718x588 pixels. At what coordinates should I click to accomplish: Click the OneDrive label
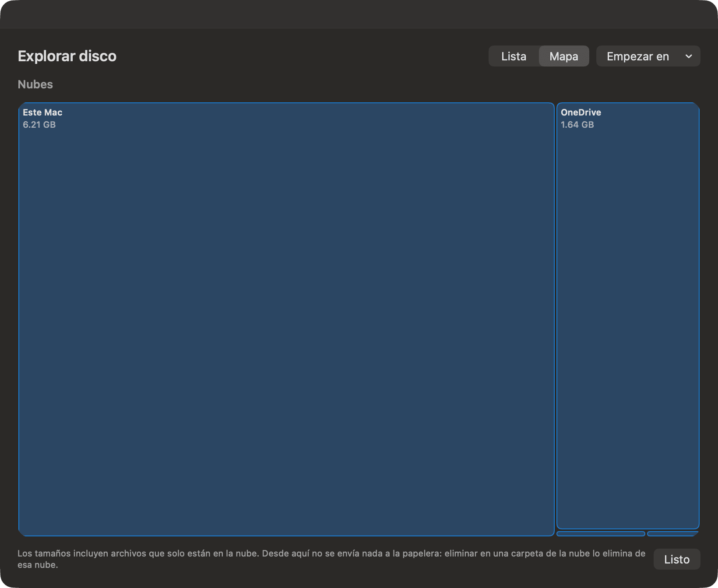[x=581, y=112]
